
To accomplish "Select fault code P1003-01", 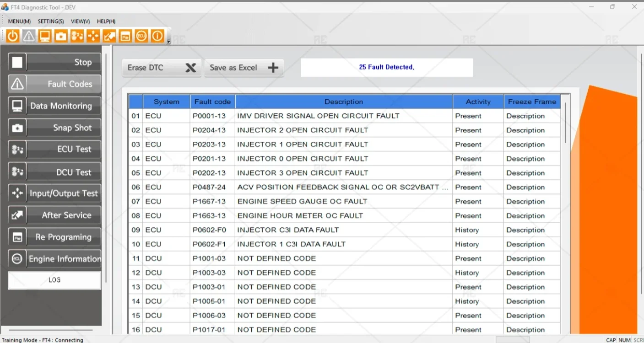I will tap(209, 287).
